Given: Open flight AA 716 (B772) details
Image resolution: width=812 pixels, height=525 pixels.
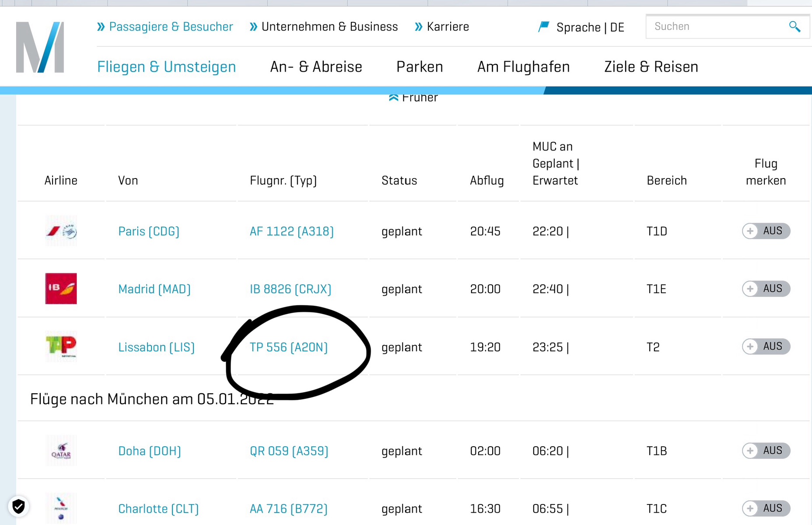Looking at the screenshot, I should tap(288, 509).
